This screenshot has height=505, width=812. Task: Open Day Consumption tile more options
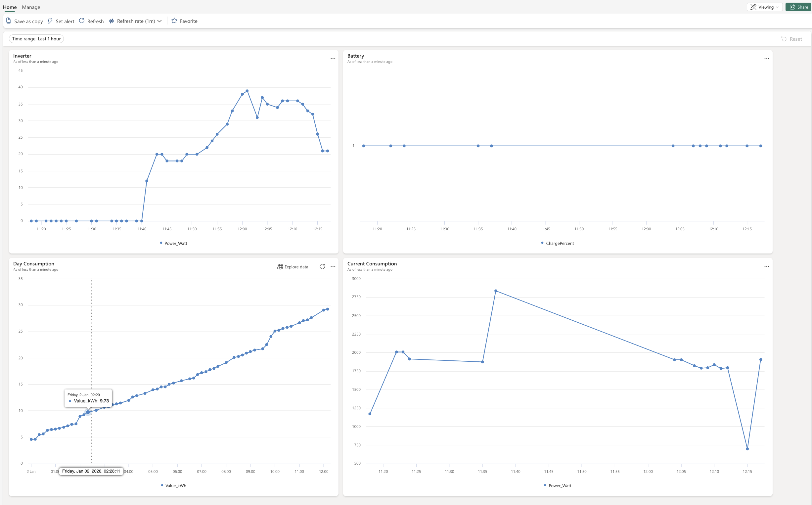[333, 266]
